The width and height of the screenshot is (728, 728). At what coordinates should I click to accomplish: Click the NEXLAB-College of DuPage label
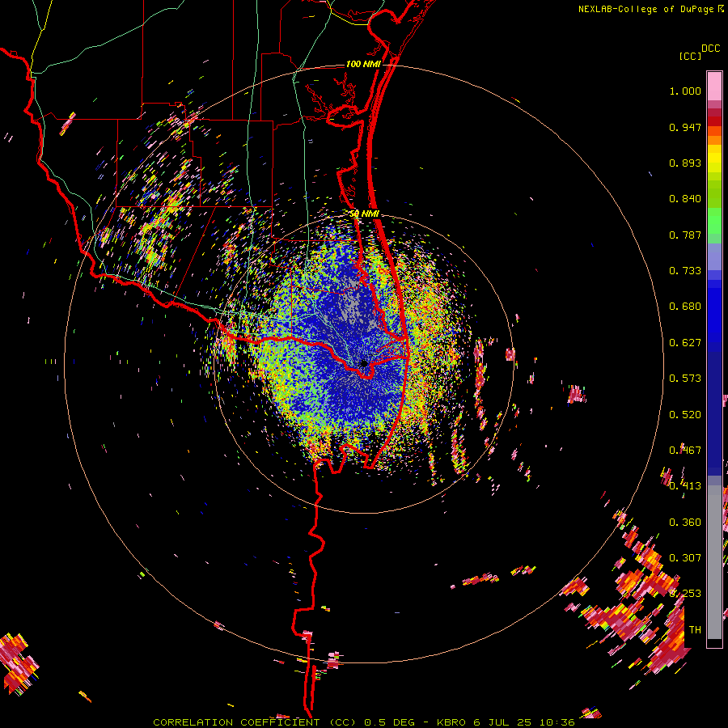coord(647,9)
